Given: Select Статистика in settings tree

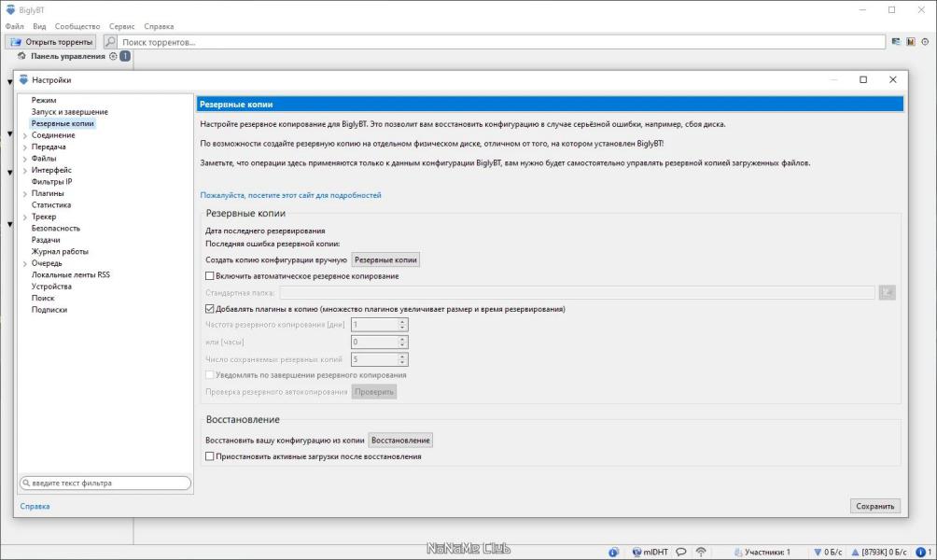Looking at the screenshot, I should point(51,205).
